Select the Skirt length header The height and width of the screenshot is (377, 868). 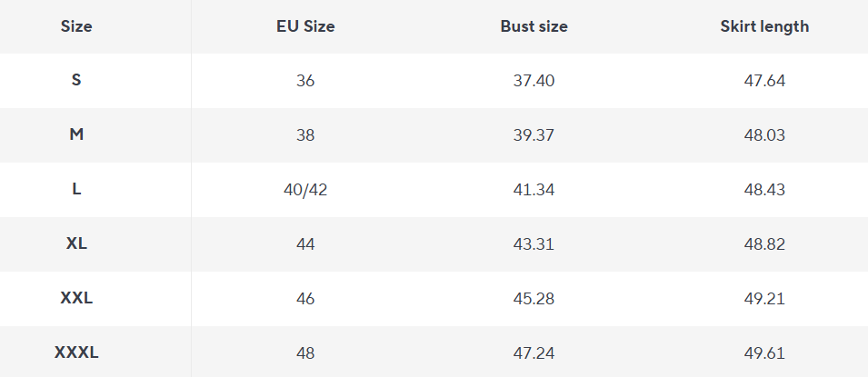[764, 26]
